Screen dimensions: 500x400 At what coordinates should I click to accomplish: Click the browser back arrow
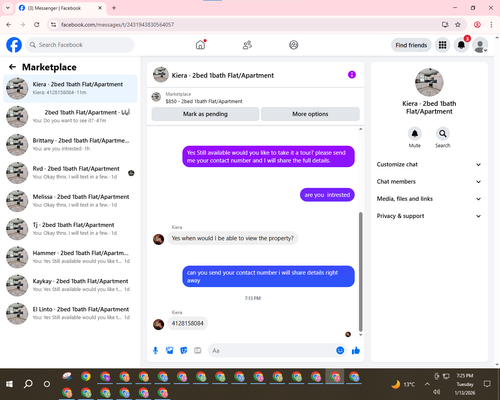9,25
